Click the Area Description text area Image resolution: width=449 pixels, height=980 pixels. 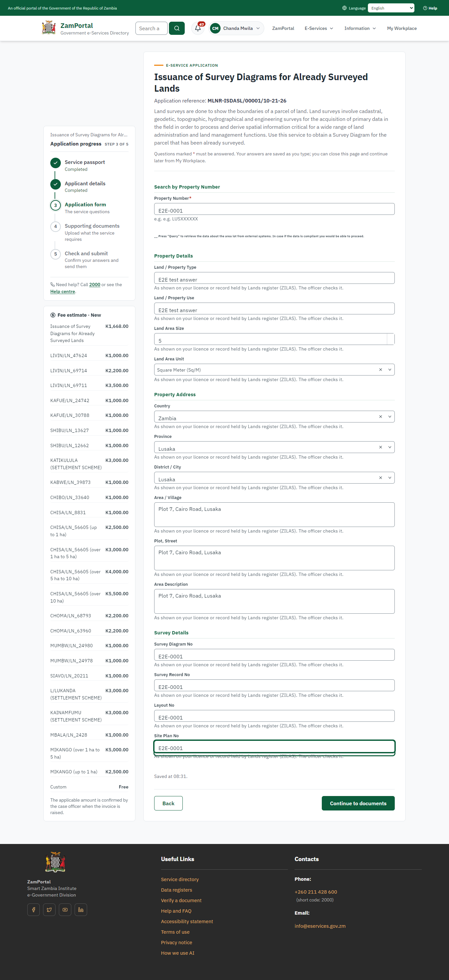coord(274,601)
